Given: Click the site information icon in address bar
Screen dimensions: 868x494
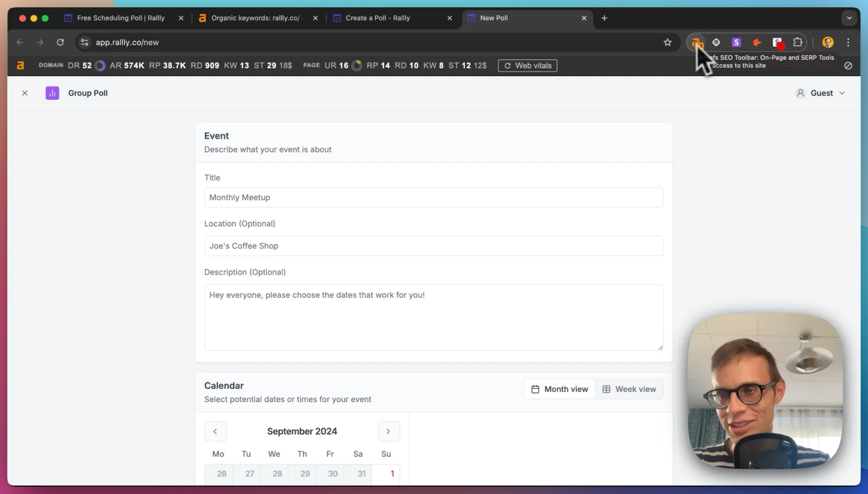Looking at the screenshot, I should click(x=84, y=42).
